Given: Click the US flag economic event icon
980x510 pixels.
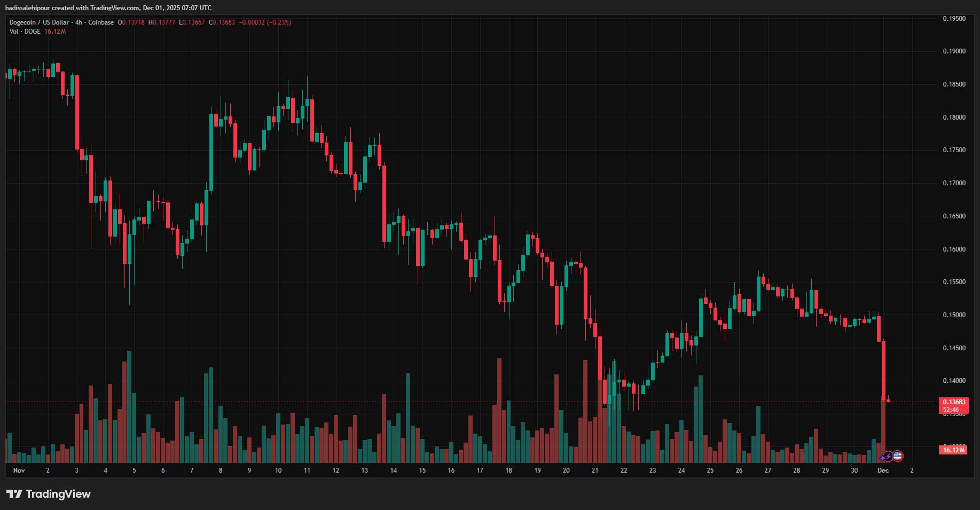Looking at the screenshot, I should coord(898,456).
